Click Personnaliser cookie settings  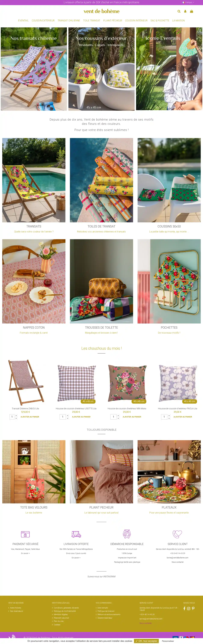coord(168,641)
